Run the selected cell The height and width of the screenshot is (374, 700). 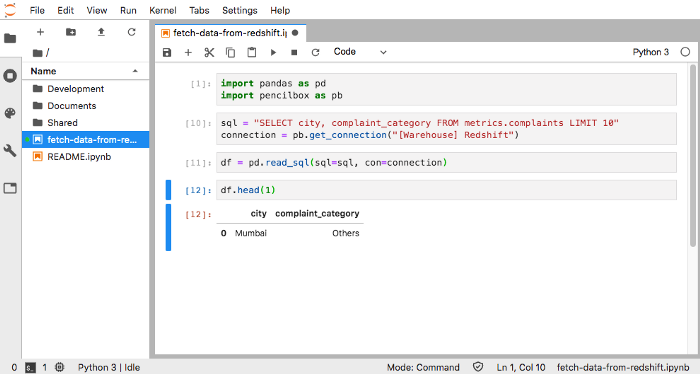pyautogui.click(x=273, y=52)
